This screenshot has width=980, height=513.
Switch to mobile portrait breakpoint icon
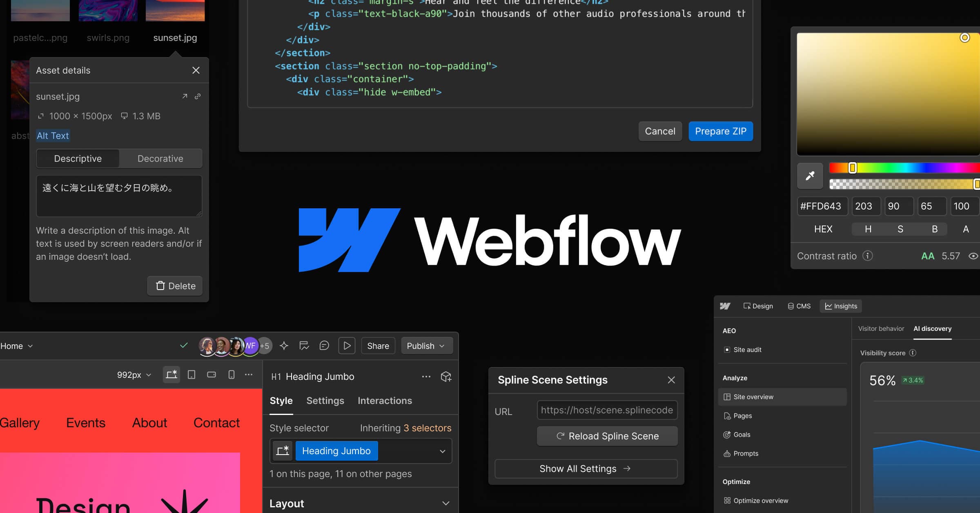point(231,375)
